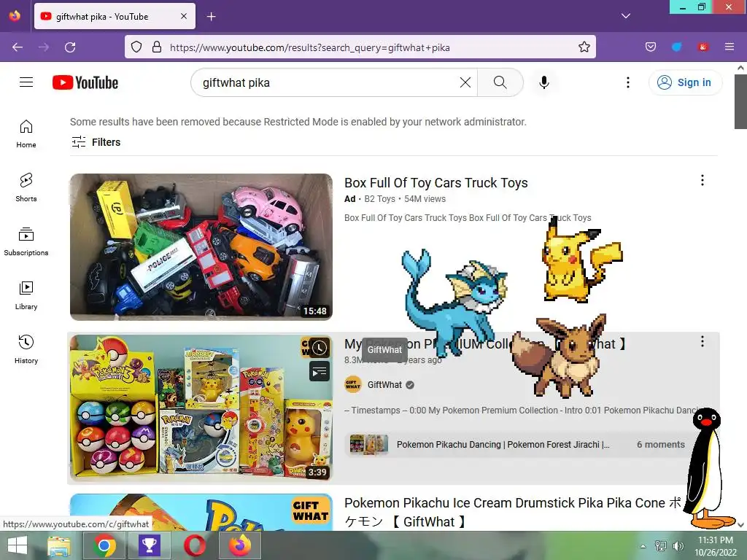Open the list all tabs chevron
This screenshot has width=747, height=560.
[x=626, y=16]
